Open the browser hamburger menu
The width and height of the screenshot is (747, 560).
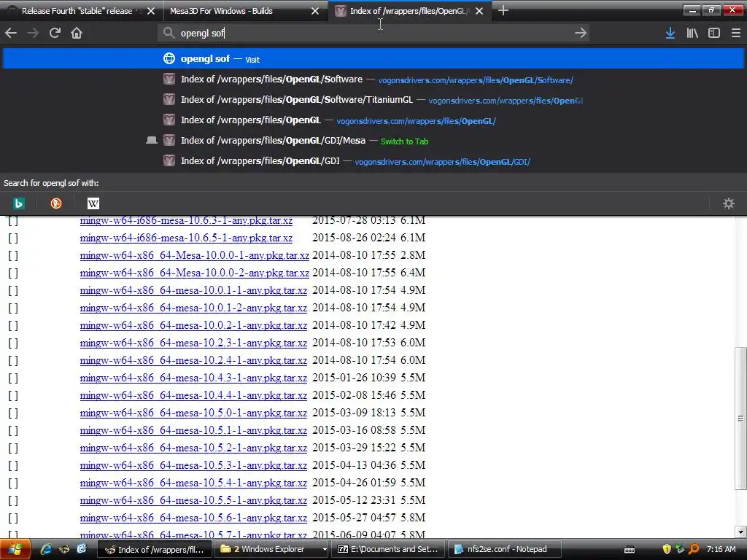click(735, 33)
